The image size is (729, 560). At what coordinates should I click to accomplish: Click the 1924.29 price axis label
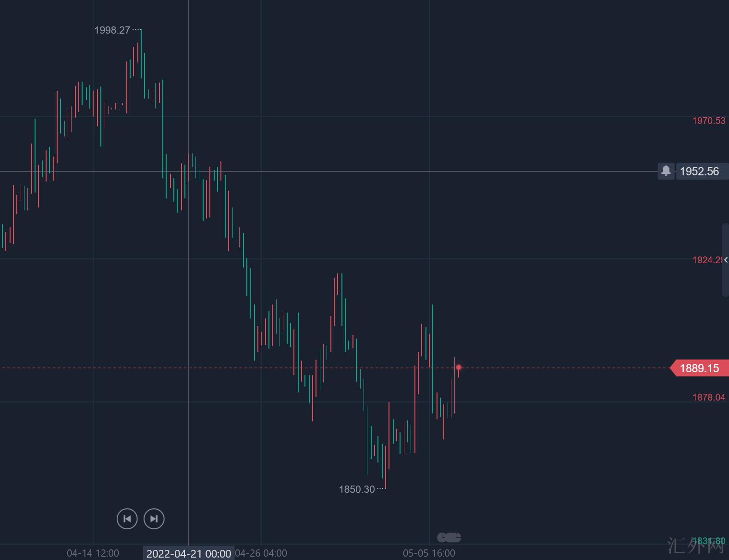707,260
